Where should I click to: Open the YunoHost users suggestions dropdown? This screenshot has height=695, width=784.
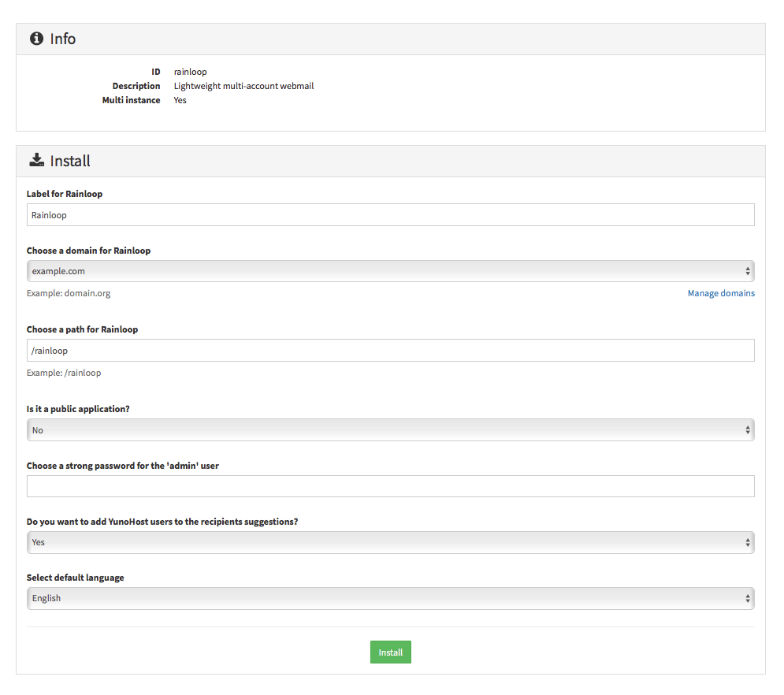pos(391,542)
